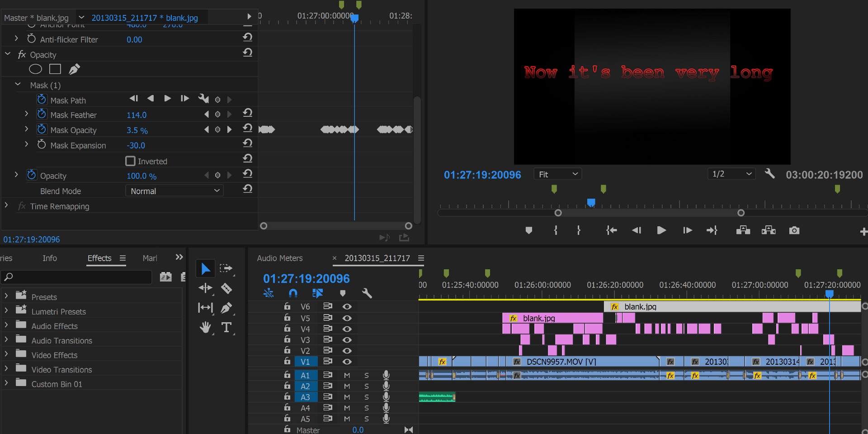Mute track A1

347,375
